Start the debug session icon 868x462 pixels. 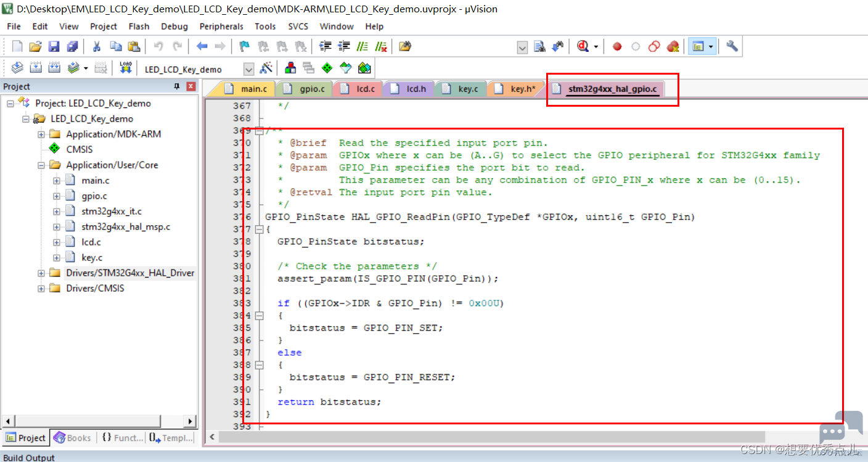(x=583, y=46)
